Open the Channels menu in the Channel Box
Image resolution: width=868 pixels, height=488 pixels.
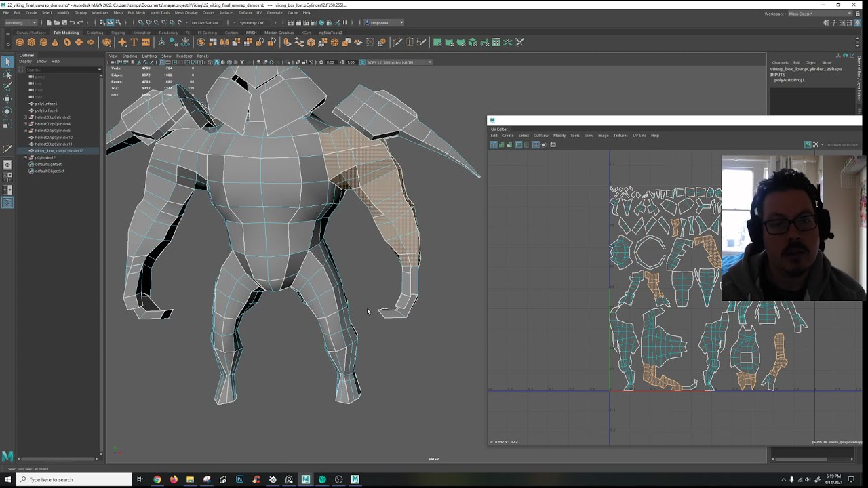pos(780,62)
